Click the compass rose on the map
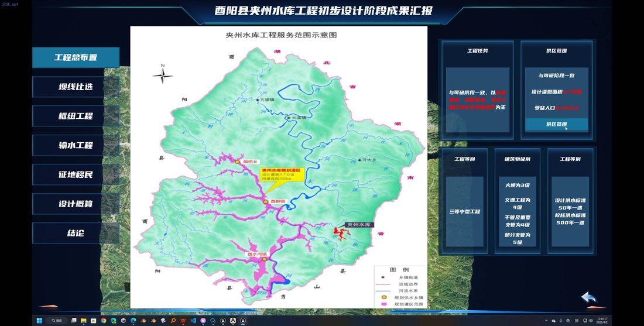 pyautogui.click(x=163, y=75)
